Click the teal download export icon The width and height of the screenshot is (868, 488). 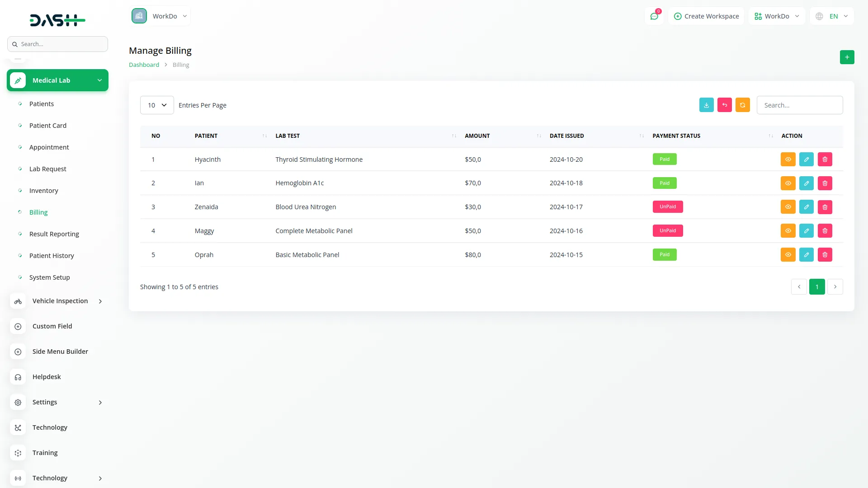(x=706, y=105)
